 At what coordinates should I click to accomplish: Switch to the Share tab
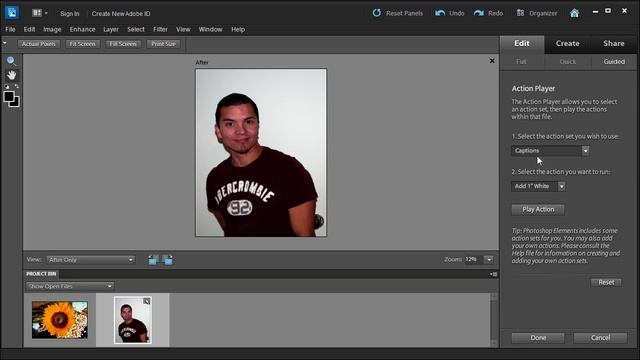coord(614,43)
